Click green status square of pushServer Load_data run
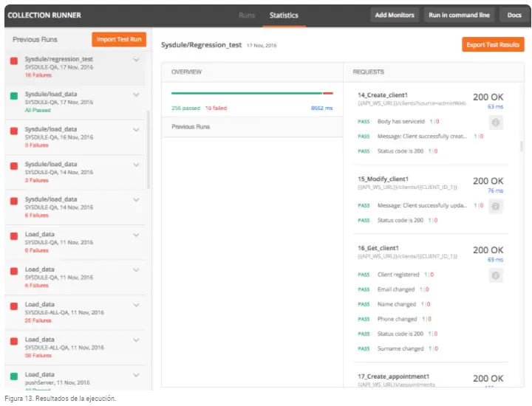532x406 pixels. [x=14, y=376]
